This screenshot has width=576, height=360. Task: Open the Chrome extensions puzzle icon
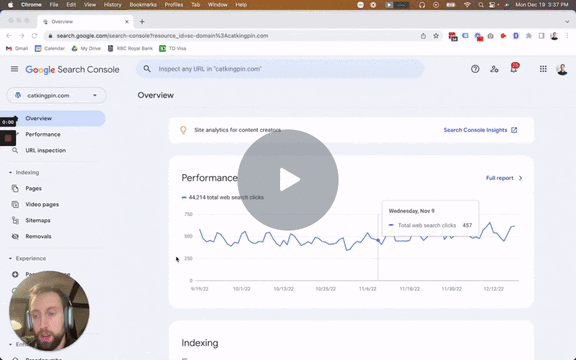click(x=529, y=36)
